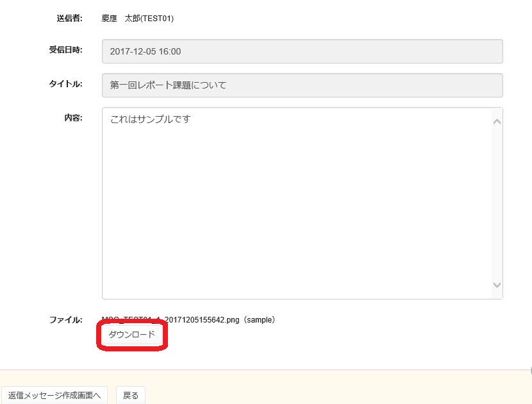Click the 受信日時 label
532x404 pixels.
65,51
